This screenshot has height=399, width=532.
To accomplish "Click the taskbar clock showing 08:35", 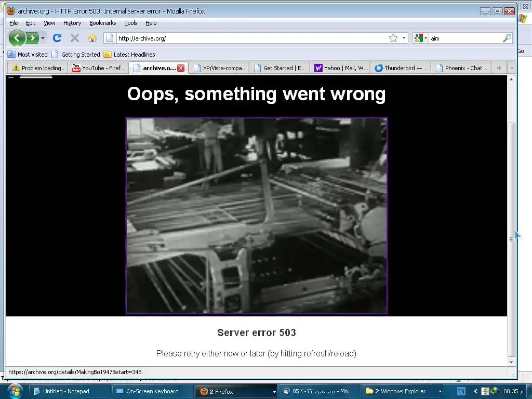I will [513, 391].
